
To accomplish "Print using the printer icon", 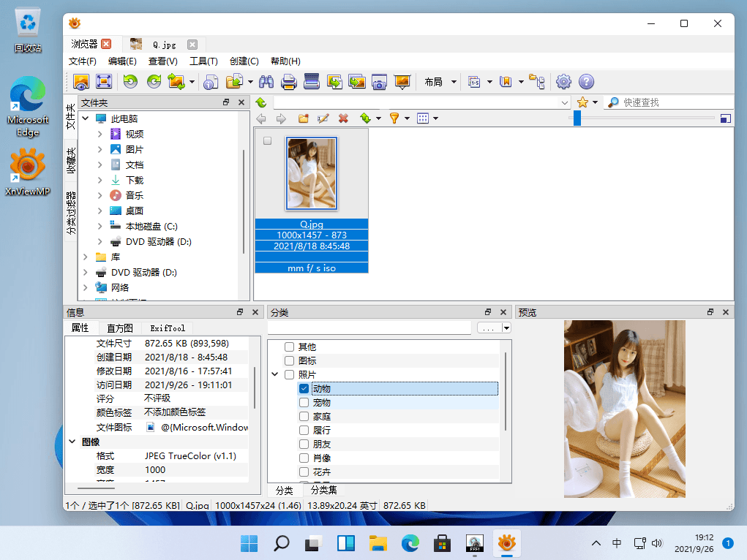I will [289, 82].
